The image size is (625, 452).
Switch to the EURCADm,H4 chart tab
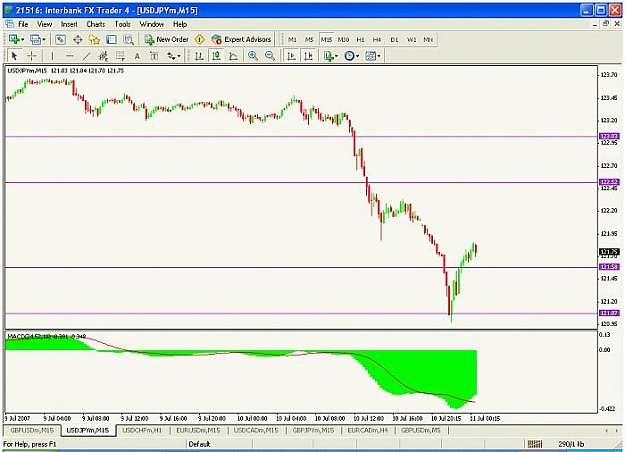tap(368, 430)
